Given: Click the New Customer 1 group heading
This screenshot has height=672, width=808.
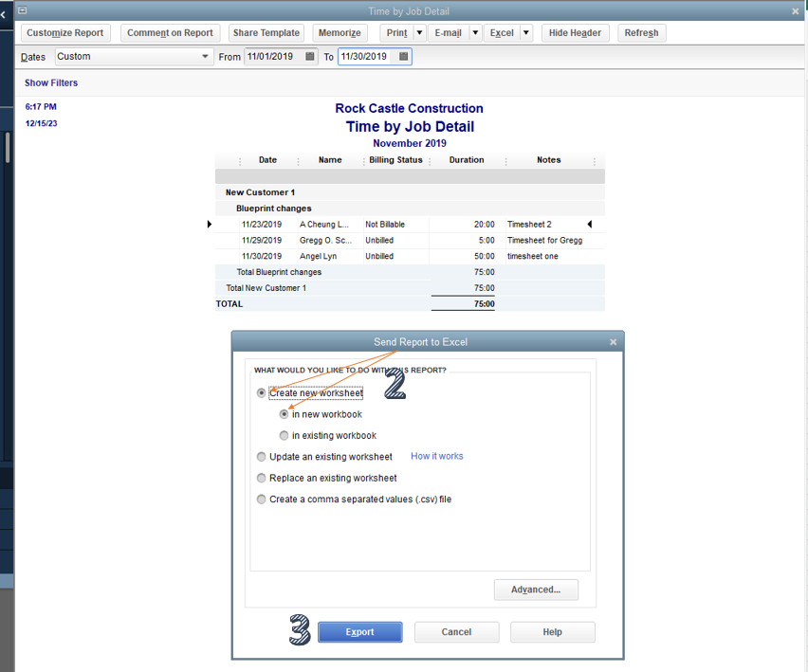Looking at the screenshot, I should click(x=260, y=192).
